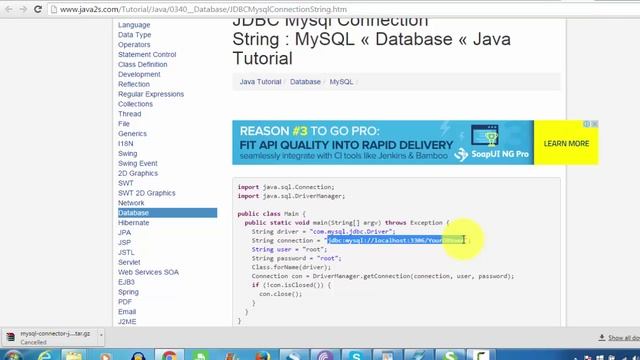Click the con.close() code line

point(280,294)
